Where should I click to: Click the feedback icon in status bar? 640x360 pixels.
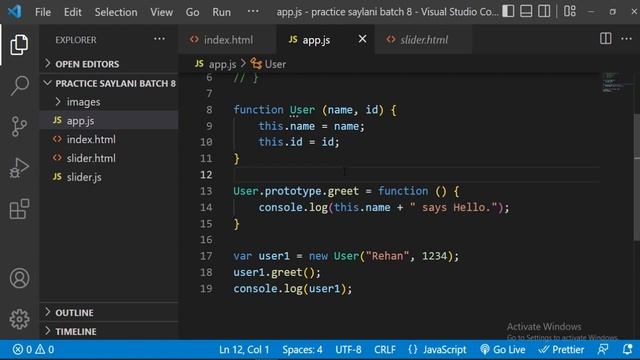point(603,349)
